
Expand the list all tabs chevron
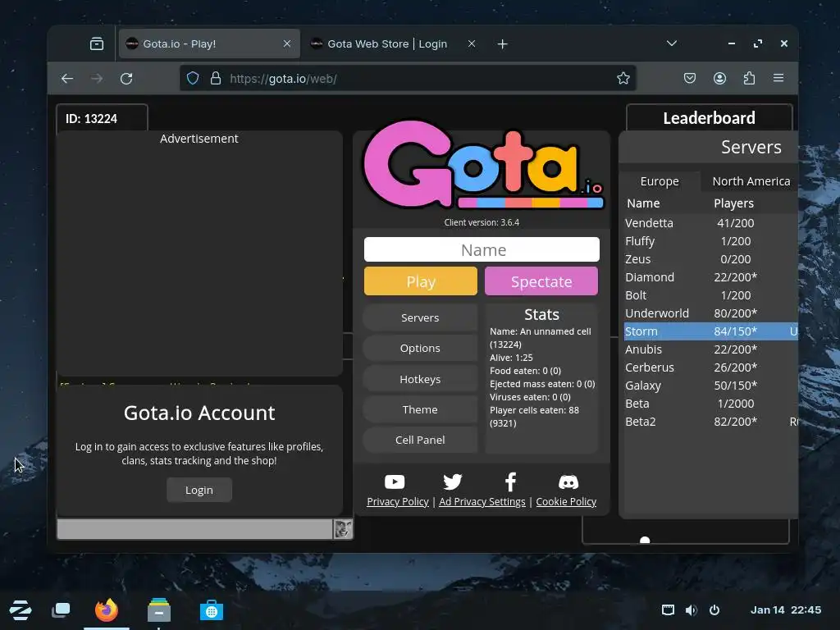coord(671,43)
